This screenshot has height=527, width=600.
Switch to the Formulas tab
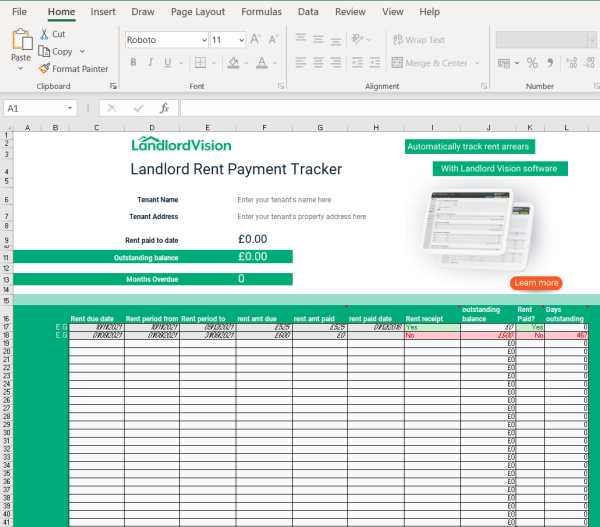tap(261, 12)
